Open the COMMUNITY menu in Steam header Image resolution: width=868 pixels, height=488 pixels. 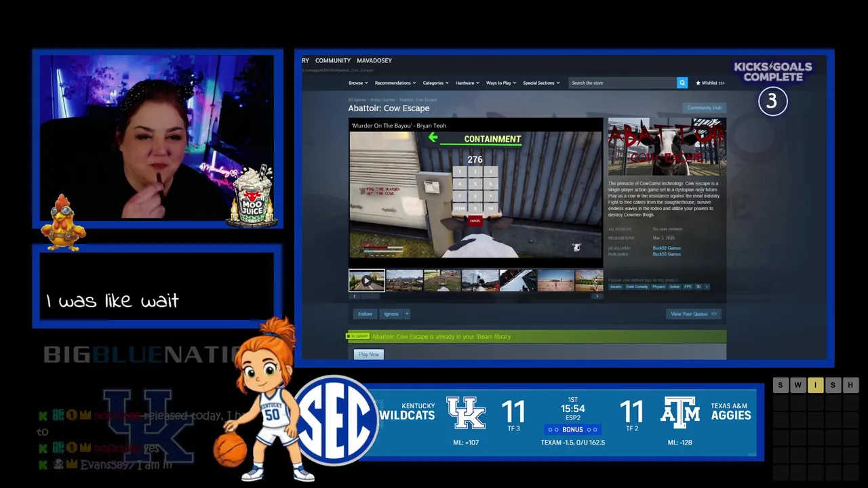pos(332,60)
